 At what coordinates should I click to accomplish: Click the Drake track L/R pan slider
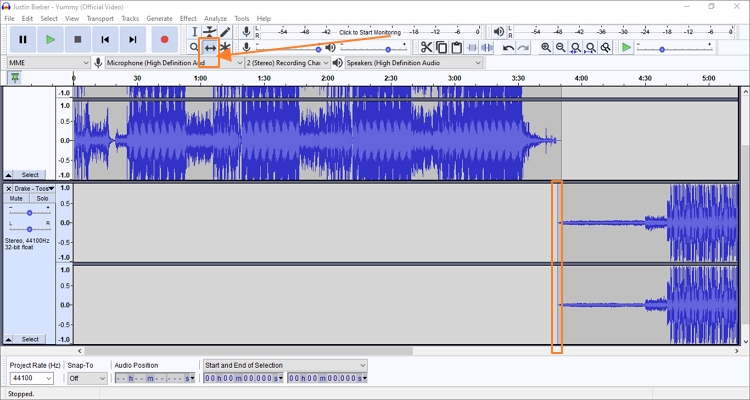[30, 229]
